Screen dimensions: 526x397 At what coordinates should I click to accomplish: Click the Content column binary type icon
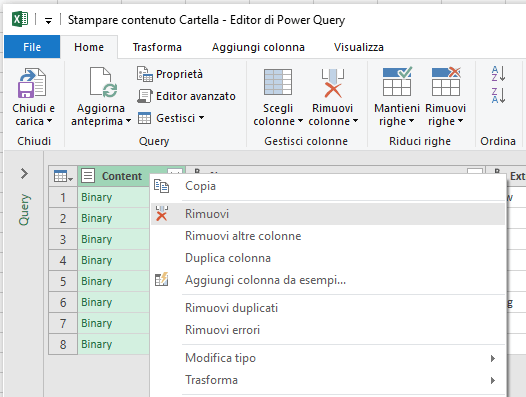tap(88, 176)
